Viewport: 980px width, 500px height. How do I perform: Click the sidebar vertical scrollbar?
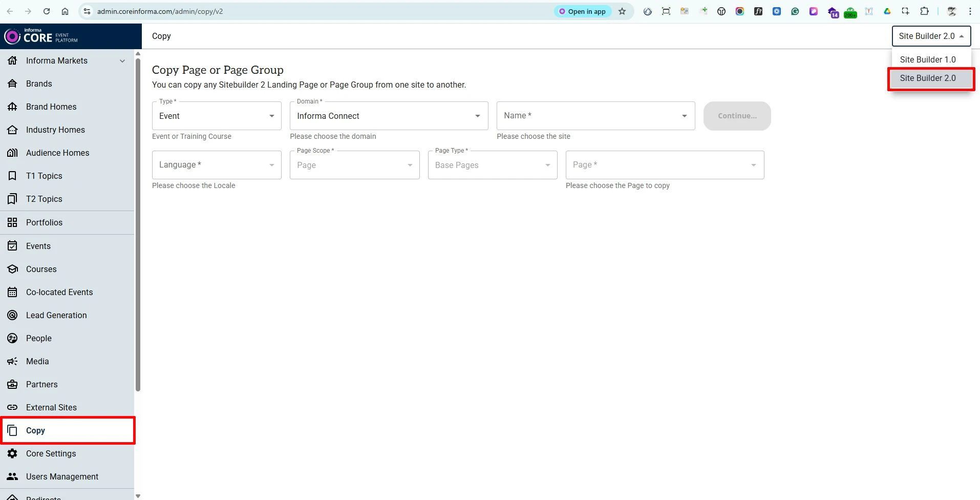tap(138, 225)
